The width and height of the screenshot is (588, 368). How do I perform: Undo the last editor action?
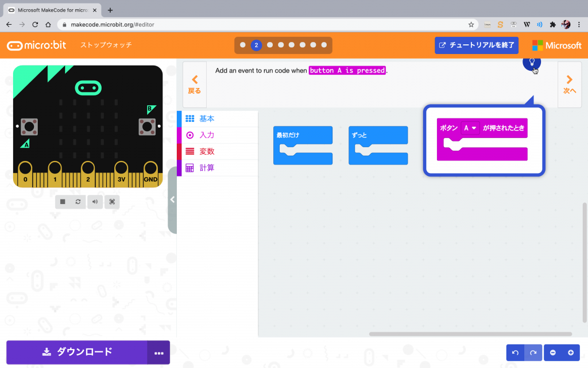(x=515, y=352)
